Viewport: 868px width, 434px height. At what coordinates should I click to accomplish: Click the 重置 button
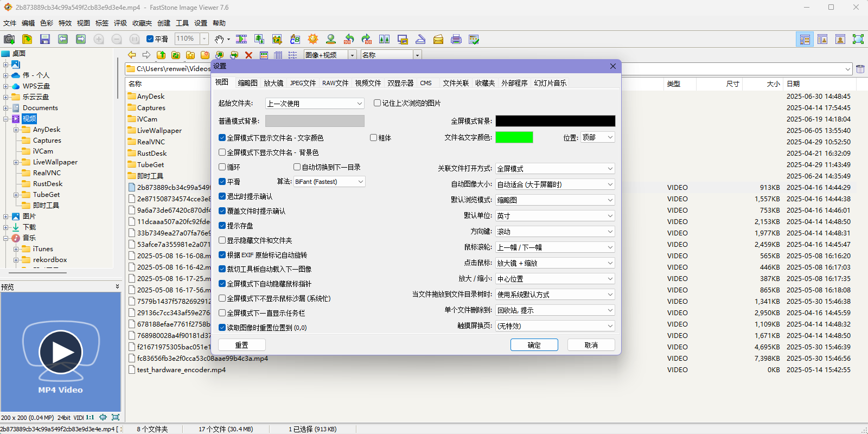coord(242,345)
